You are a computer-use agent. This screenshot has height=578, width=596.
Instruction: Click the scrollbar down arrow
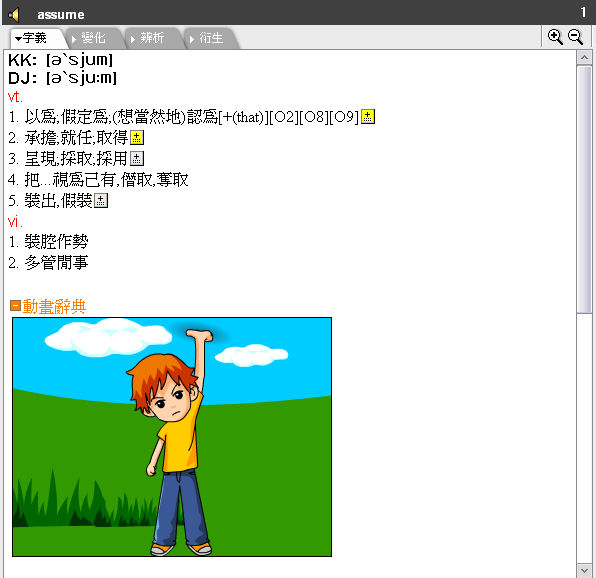click(x=584, y=570)
